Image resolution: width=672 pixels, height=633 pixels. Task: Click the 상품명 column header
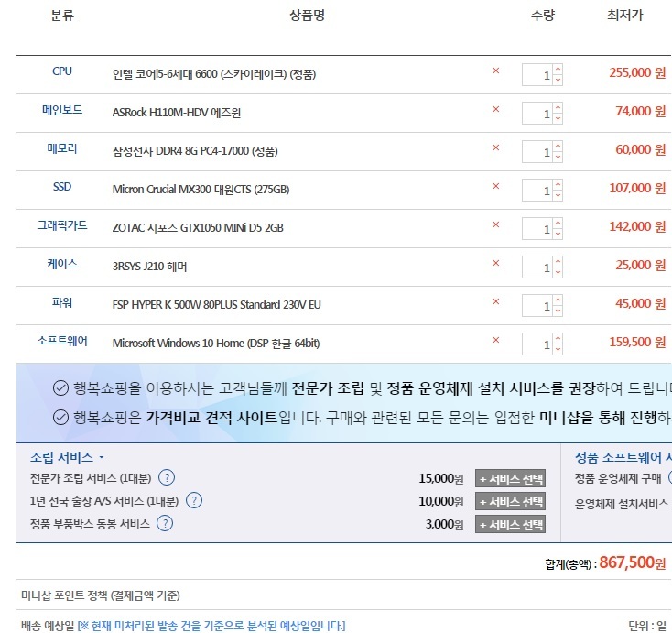click(308, 16)
